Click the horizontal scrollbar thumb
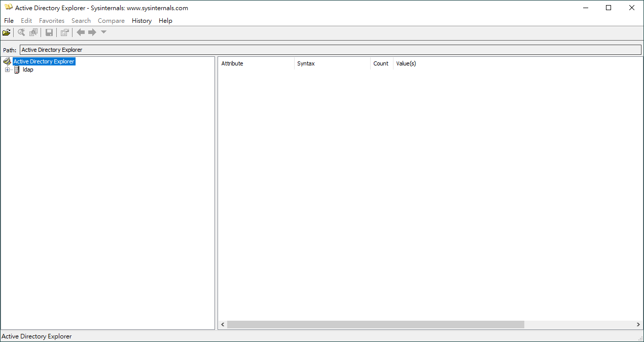This screenshot has height=342, width=644. tap(375, 324)
